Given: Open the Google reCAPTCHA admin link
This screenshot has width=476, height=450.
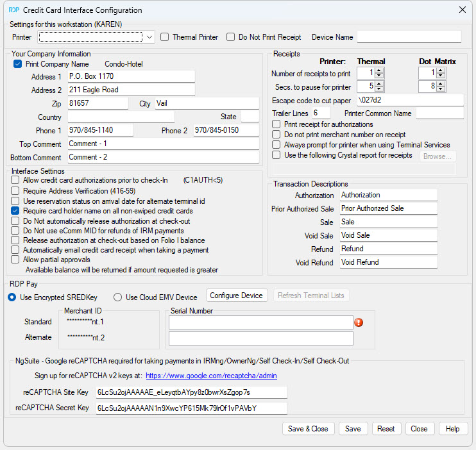Looking at the screenshot, I should (210, 376).
